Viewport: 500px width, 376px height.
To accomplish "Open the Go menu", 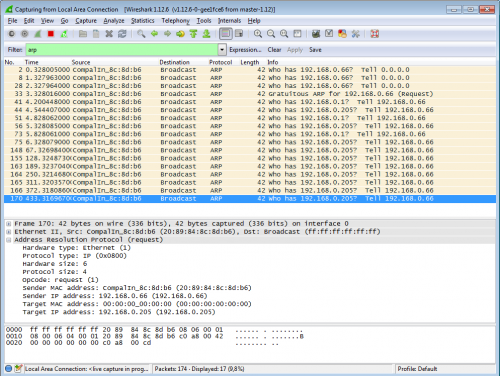I will tap(64, 21).
